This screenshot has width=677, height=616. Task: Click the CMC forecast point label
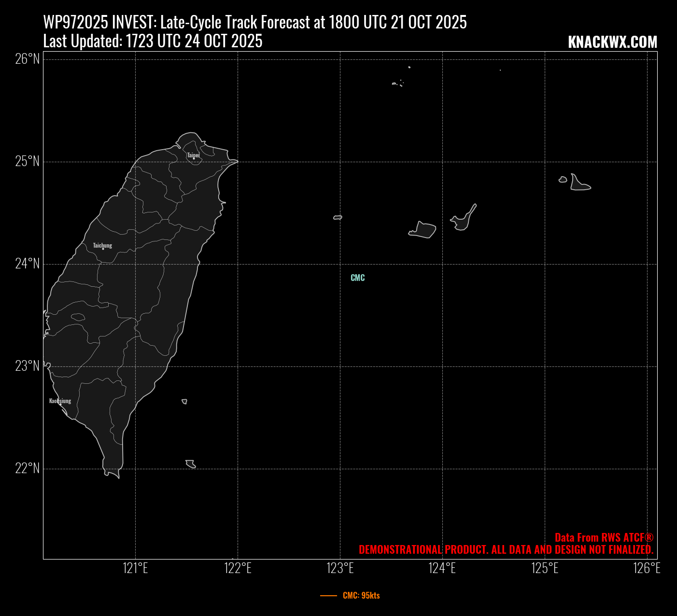pos(357,278)
